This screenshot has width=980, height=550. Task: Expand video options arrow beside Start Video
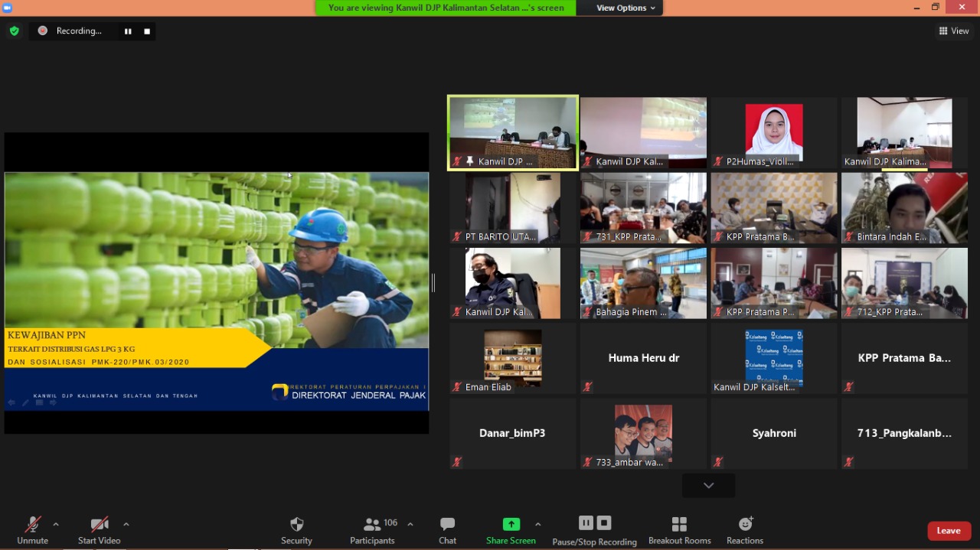tap(126, 525)
